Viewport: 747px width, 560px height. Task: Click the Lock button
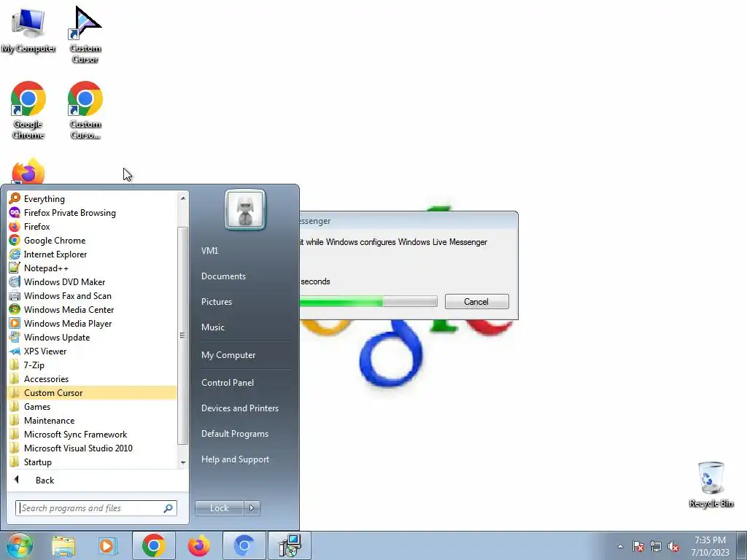pos(219,508)
